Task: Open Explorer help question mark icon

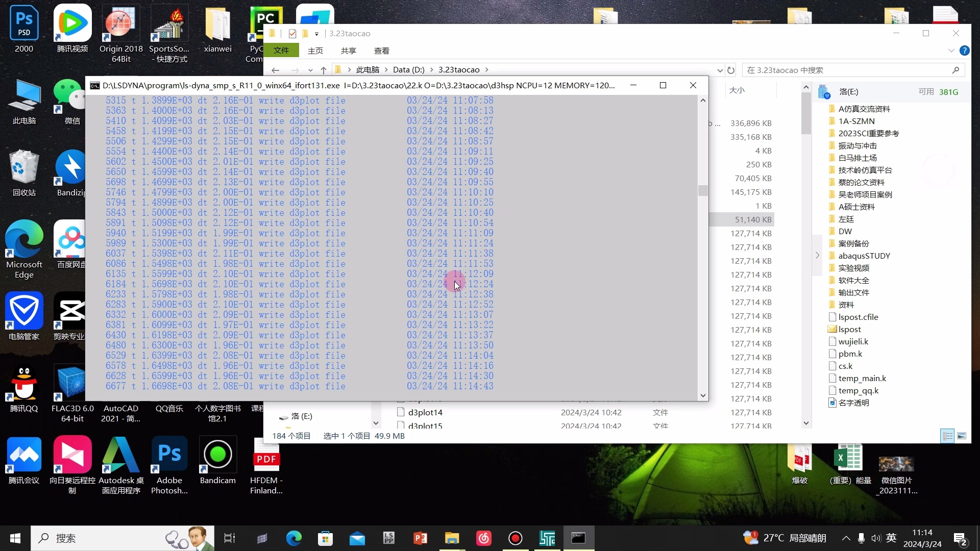Action: pos(964,51)
